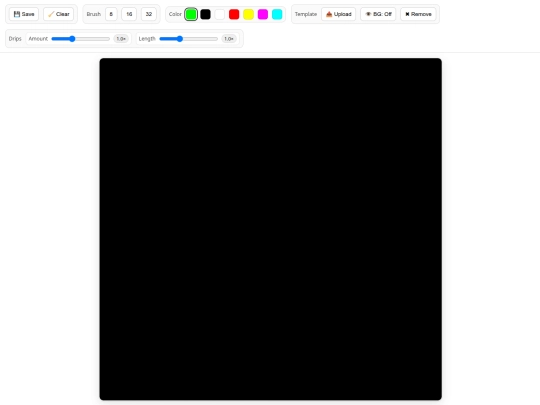This screenshot has width=540, height=405.
Task: Pick the black color swatch
Action: [205, 14]
